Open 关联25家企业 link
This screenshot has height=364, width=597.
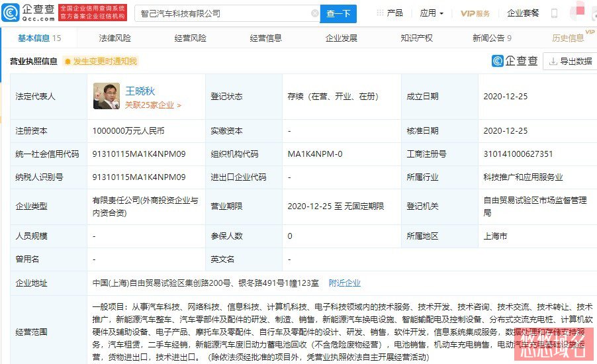pyautogui.click(x=153, y=105)
